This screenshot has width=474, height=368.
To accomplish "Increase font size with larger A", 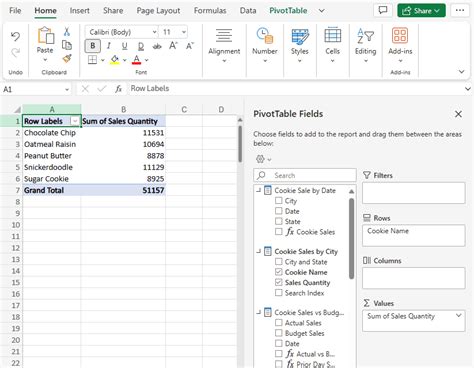I will coord(173,46).
